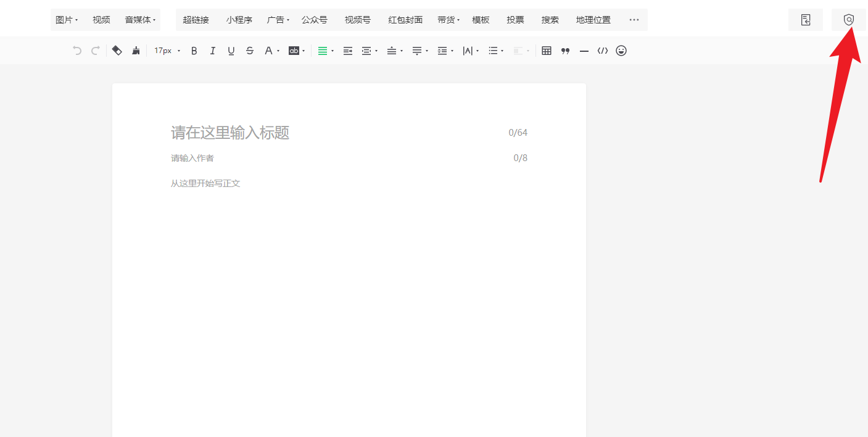
Task: Open the shield search check icon
Action: coord(849,20)
